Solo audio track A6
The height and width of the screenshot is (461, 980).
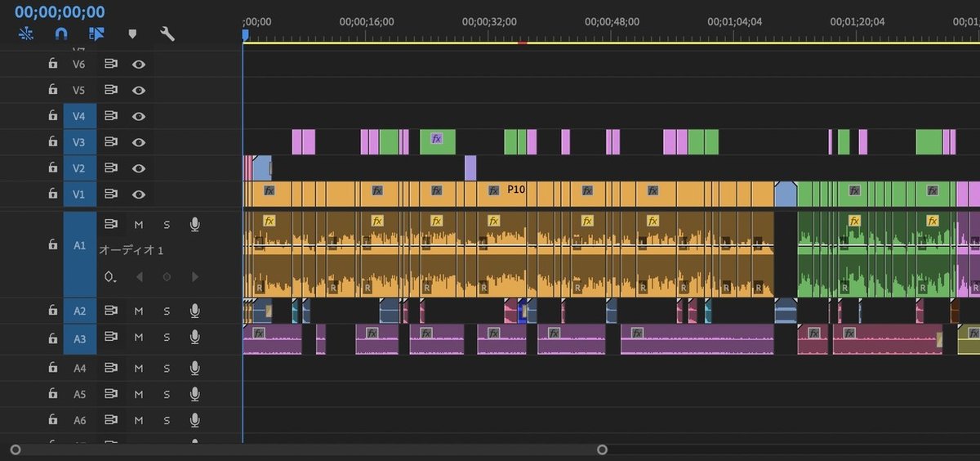pyautogui.click(x=167, y=420)
